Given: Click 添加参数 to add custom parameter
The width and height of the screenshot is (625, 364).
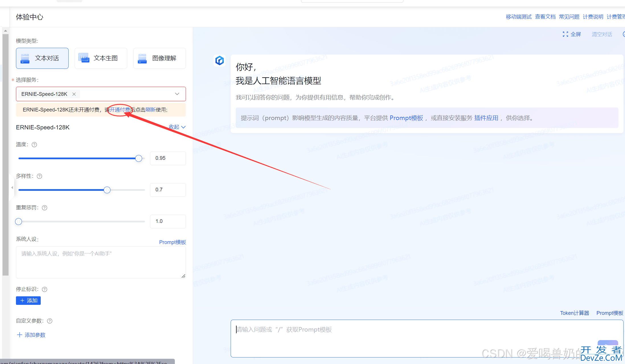Looking at the screenshot, I should pyautogui.click(x=31, y=335).
